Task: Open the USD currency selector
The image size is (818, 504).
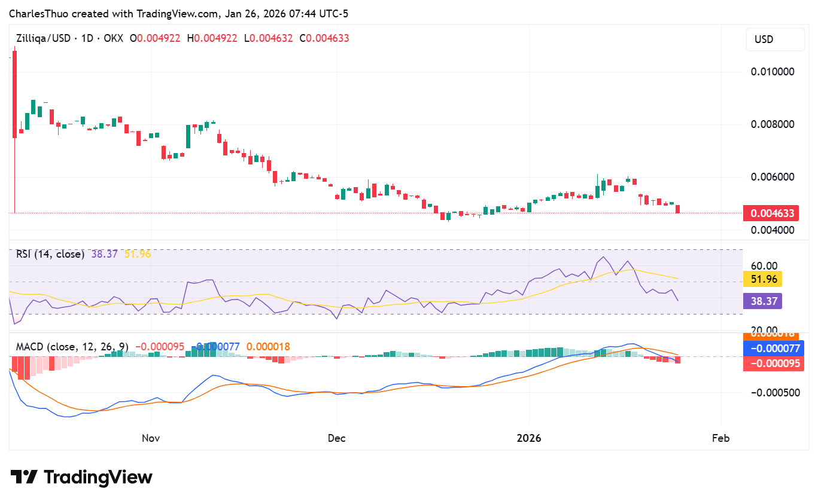Action: click(775, 39)
